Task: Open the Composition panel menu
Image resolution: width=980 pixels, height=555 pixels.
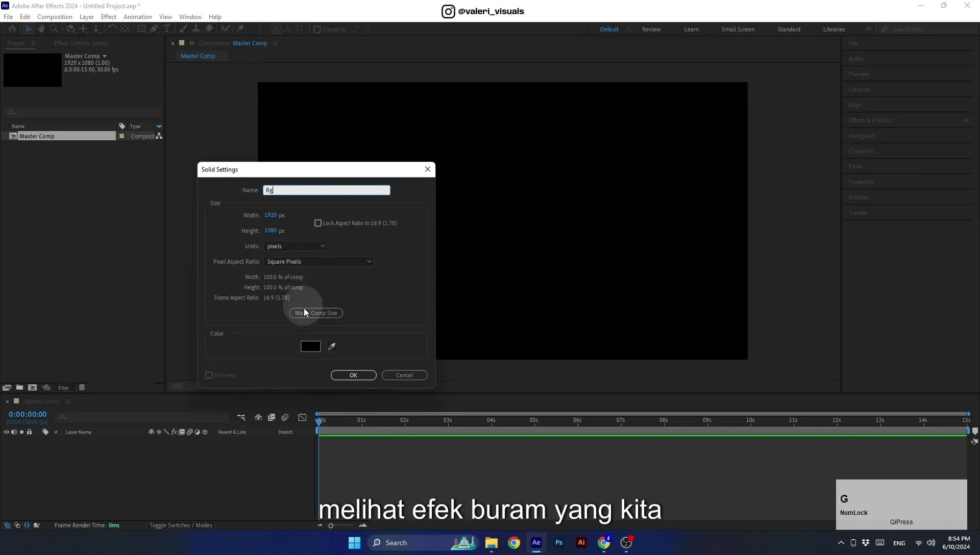Action: pos(275,43)
